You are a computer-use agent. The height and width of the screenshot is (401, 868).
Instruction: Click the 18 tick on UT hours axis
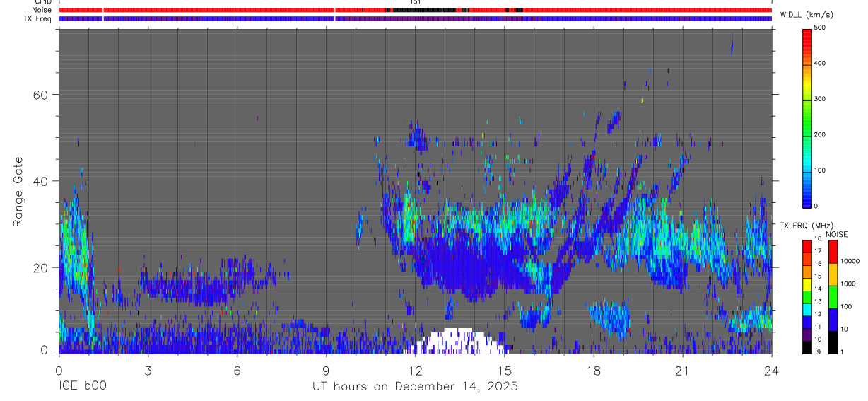[594, 371]
